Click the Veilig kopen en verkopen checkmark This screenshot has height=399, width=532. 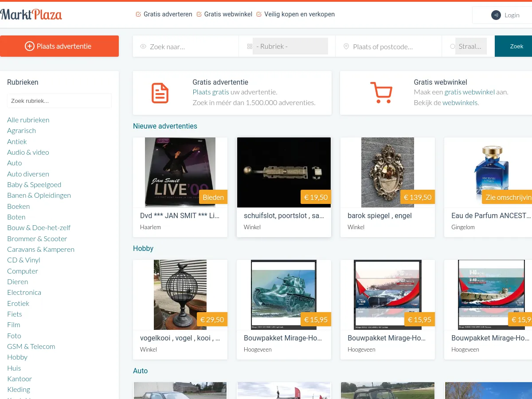pos(259,14)
